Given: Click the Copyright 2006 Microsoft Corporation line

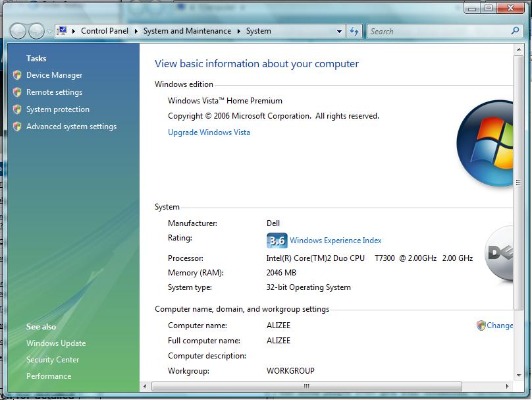Looking at the screenshot, I should pos(273,116).
